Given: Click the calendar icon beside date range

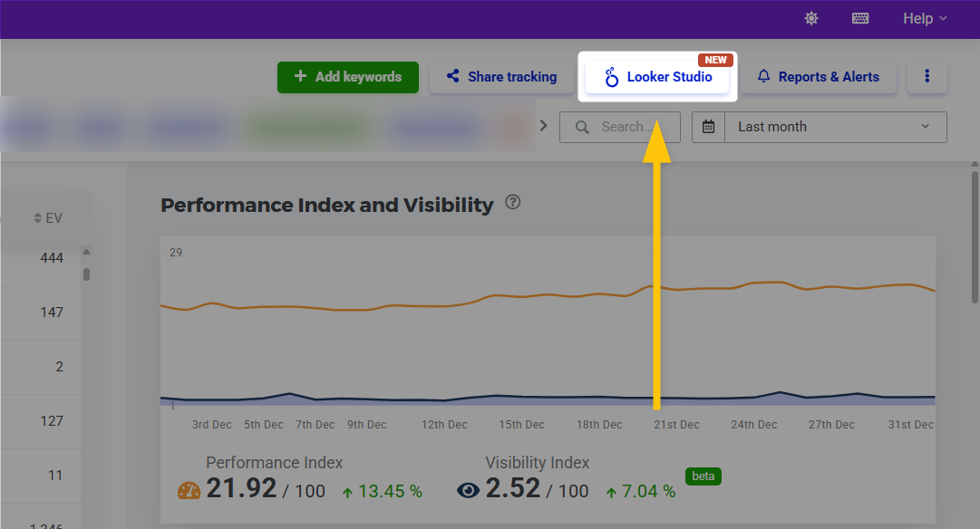Looking at the screenshot, I should [x=708, y=127].
